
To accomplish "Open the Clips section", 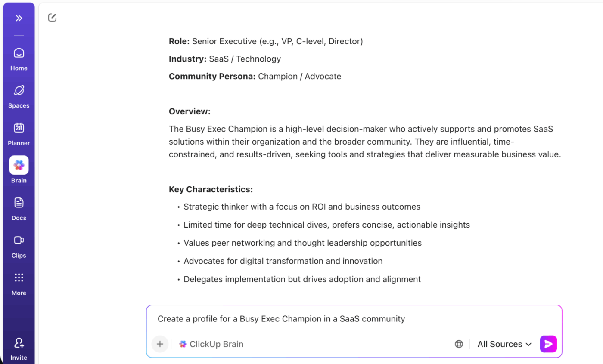I will coord(19,245).
